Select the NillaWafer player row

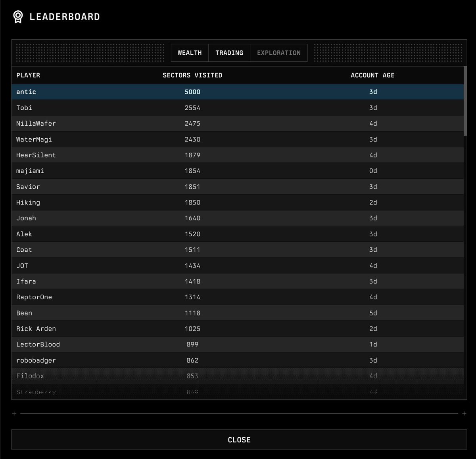[238, 123]
